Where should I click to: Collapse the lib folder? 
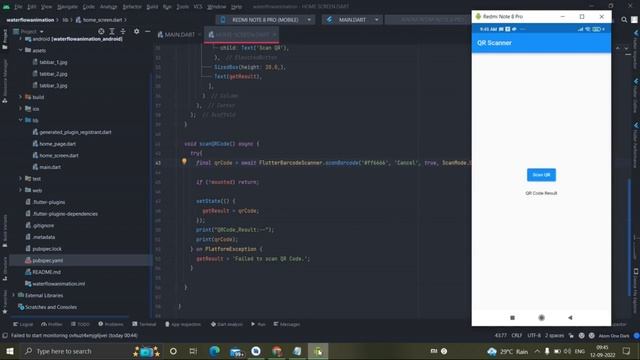pyautogui.click(x=20, y=120)
